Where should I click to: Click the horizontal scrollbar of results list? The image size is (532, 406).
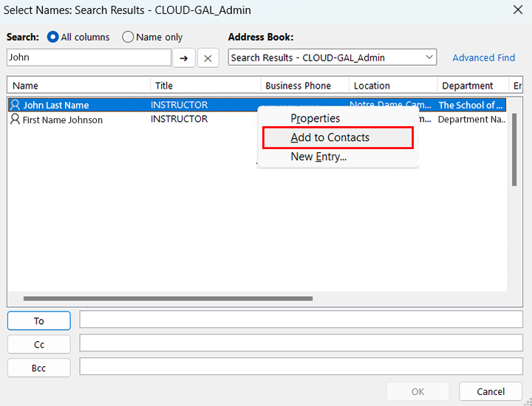pyautogui.click(x=168, y=299)
